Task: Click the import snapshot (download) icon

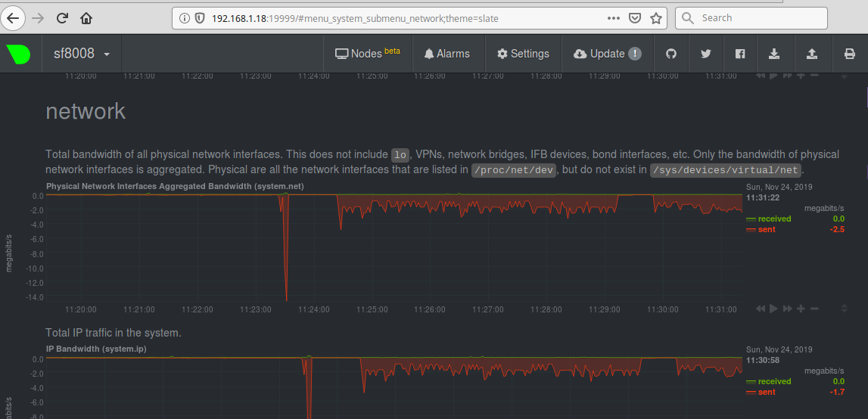Action: click(x=774, y=54)
